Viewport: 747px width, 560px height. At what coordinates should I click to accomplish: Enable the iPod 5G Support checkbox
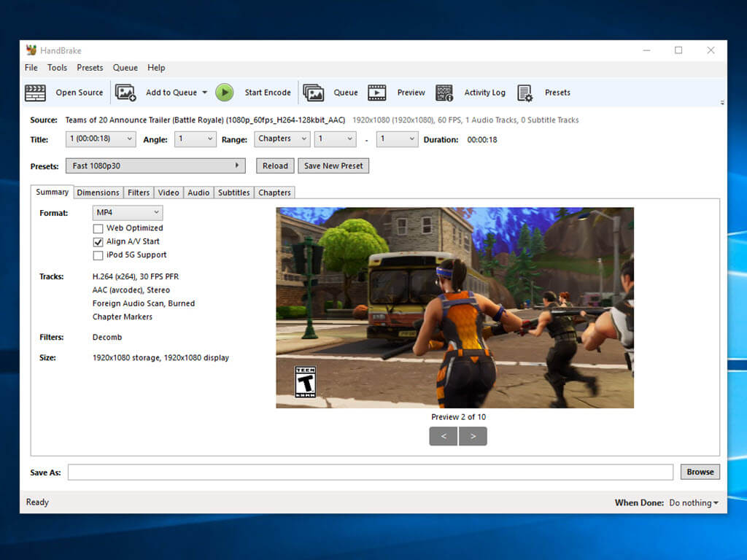[x=98, y=255]
